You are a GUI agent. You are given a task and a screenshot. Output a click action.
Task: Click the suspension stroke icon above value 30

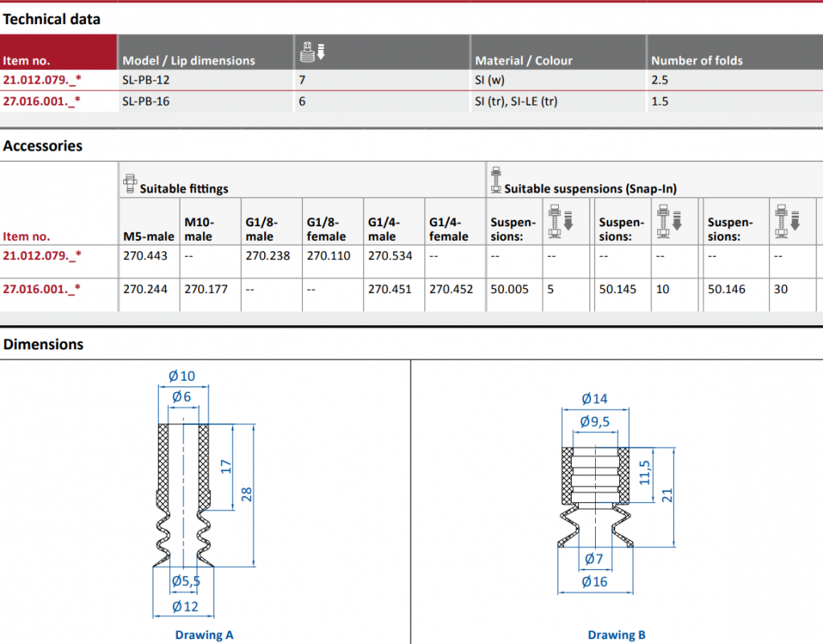coord(788,221)
